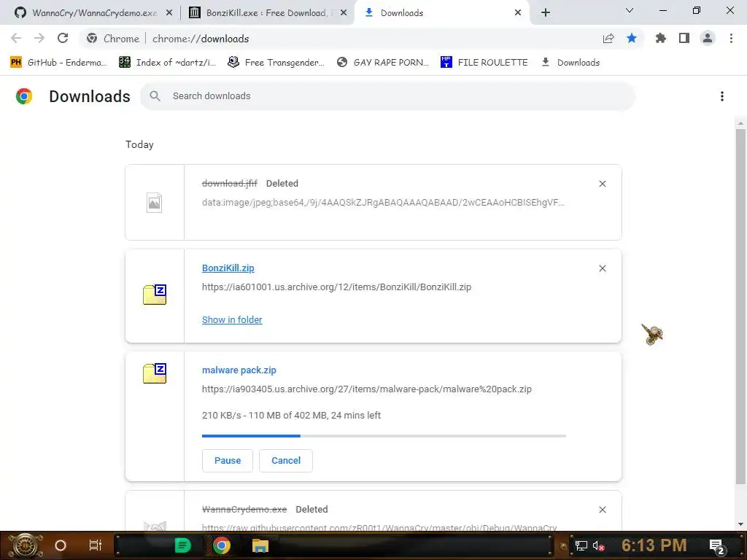Viewport: 747px width, 560px height.
Task: Close the BonziKill.exe tab
Action: [x=344, y=13]
